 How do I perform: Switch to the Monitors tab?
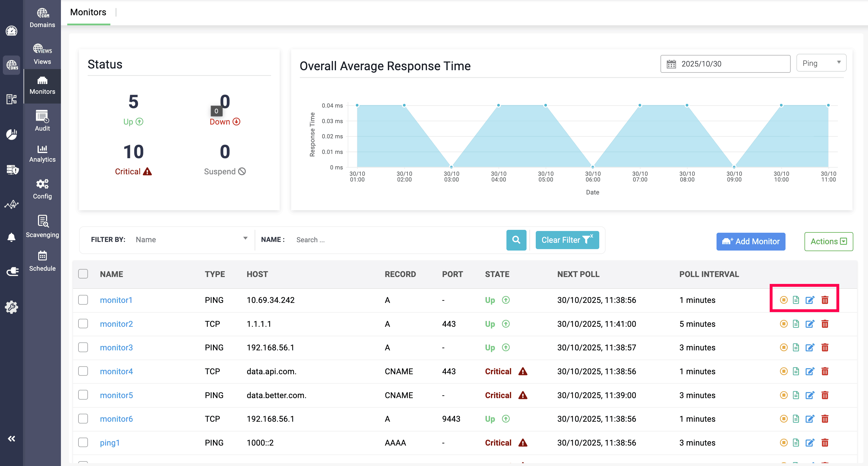pyautogui.click(x=88, y=12)
